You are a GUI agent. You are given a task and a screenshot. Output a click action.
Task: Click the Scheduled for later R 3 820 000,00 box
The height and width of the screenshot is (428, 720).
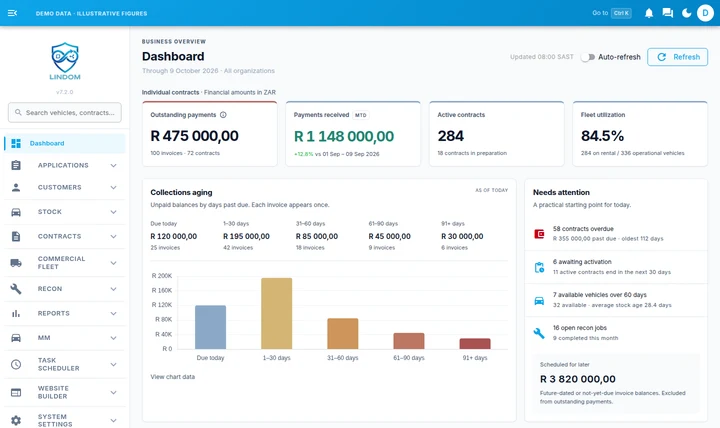click(616, 383)
